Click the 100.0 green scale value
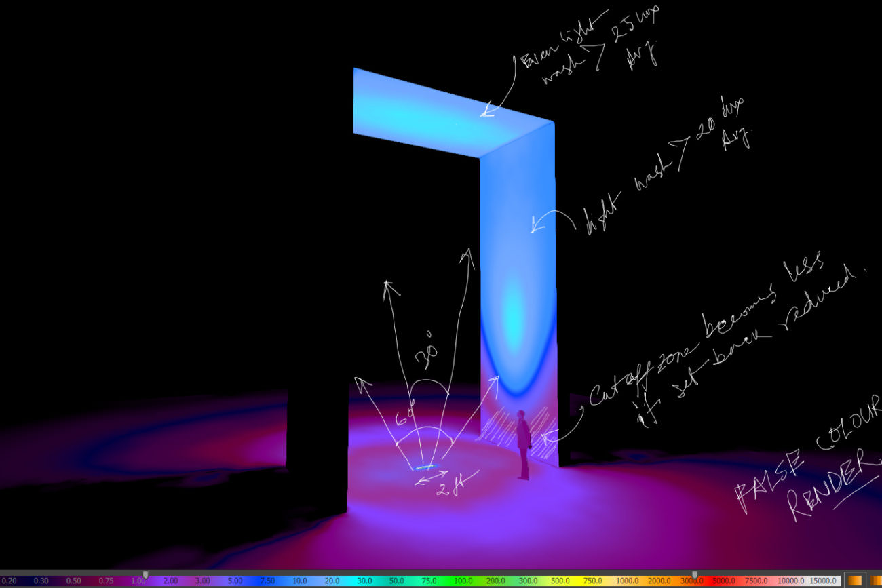Screen dimensions: 882x588 point(463,581)
